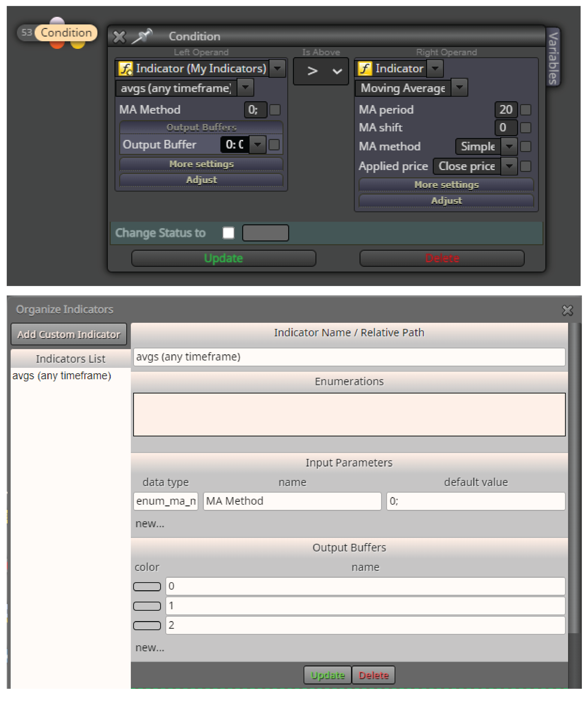This screenshot has width=588, height=702.
Task: Open the Right Operand Indicator type dropdown
Action: (435, 69)
